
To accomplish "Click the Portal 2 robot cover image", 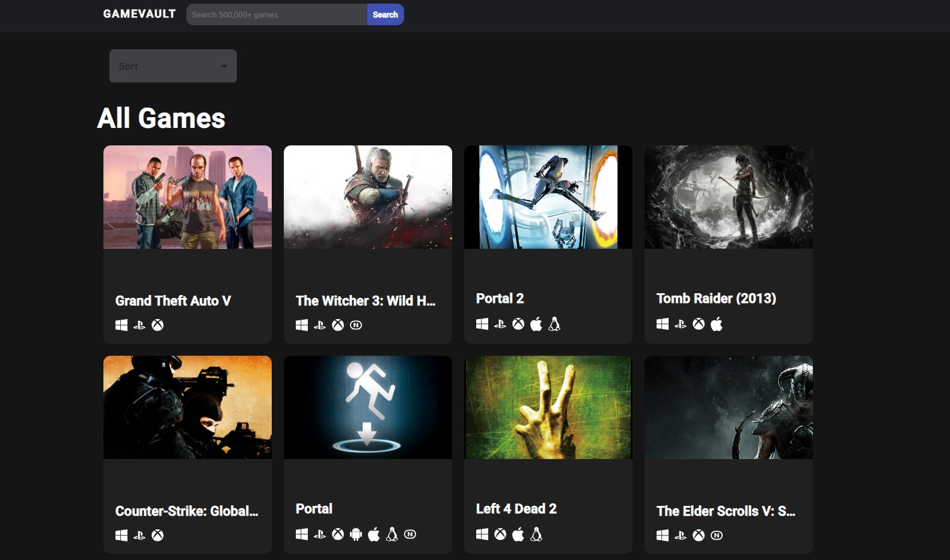I will click(548, 197).
